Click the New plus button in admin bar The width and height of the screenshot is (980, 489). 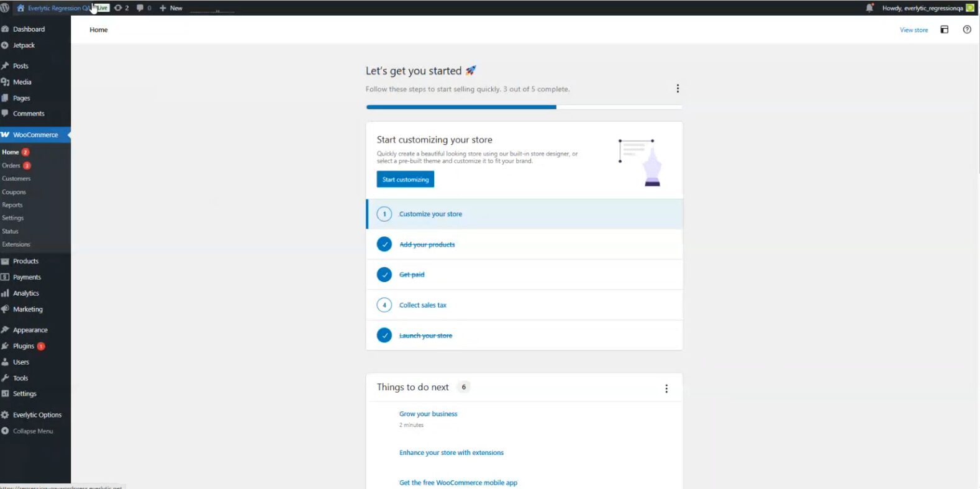click(171, 8)
